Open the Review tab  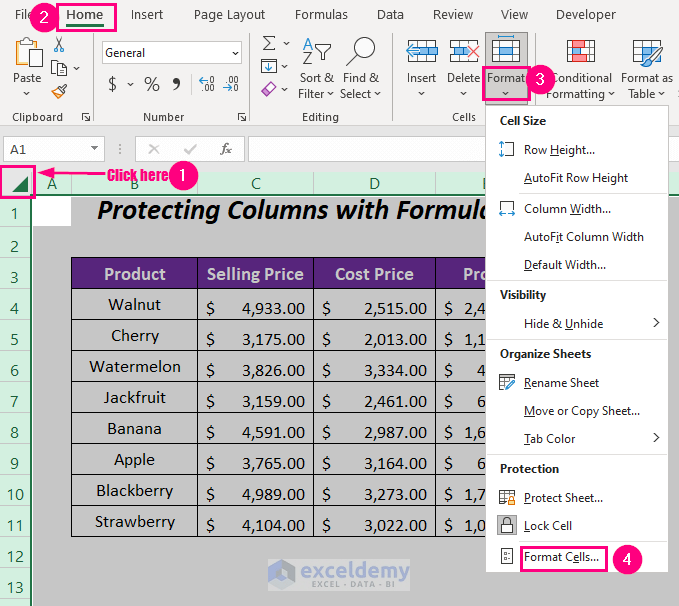[x=453, y=15]
